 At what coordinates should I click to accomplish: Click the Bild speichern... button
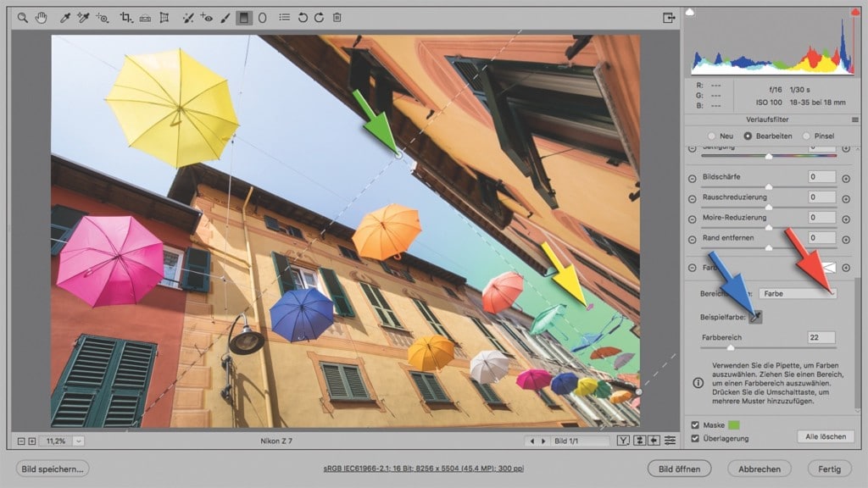click(53, 469)
